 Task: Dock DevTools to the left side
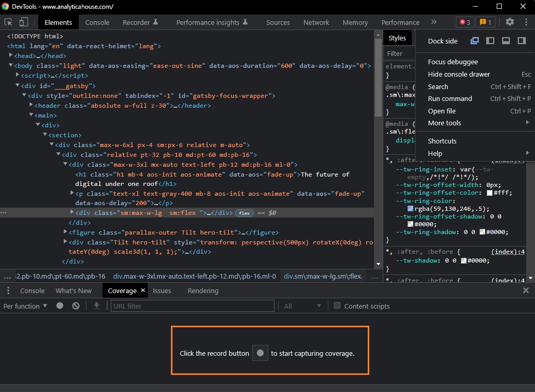point(490,41)
